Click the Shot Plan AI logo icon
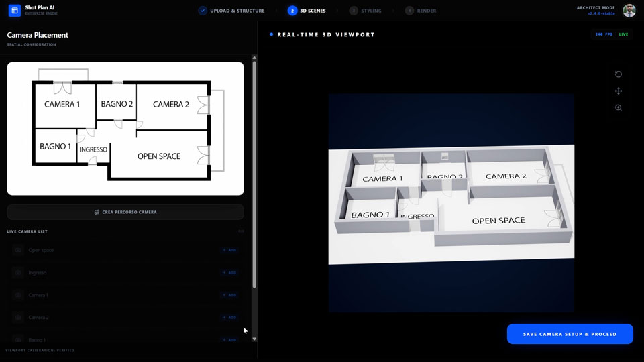This screenshot has height=362, width=644. 15,11
